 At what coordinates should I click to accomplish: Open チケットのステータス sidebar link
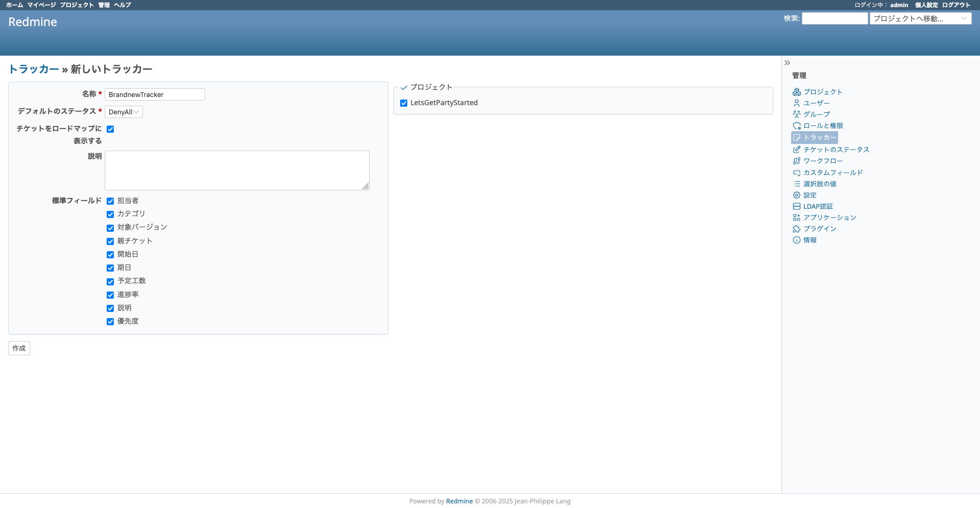click(x=836, y=150)
